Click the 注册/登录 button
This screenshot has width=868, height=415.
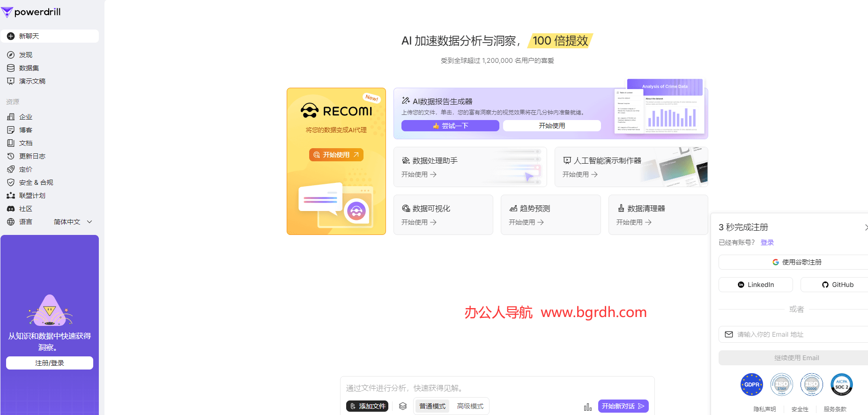click(50, 363)
